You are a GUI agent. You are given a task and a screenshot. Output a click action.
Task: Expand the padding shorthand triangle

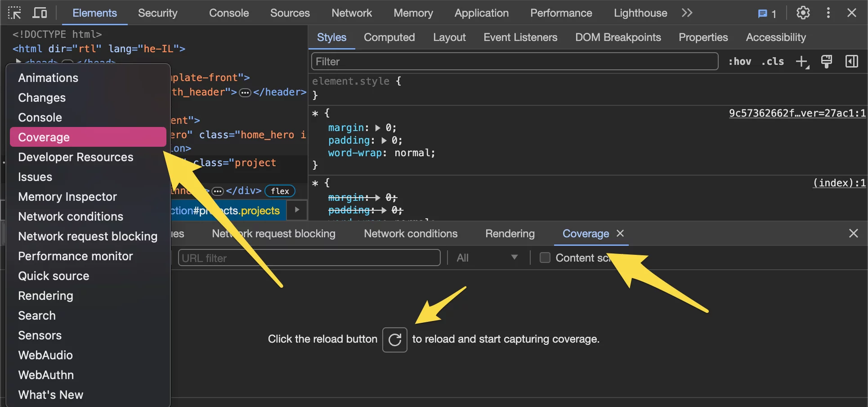[x=384, y=140]
